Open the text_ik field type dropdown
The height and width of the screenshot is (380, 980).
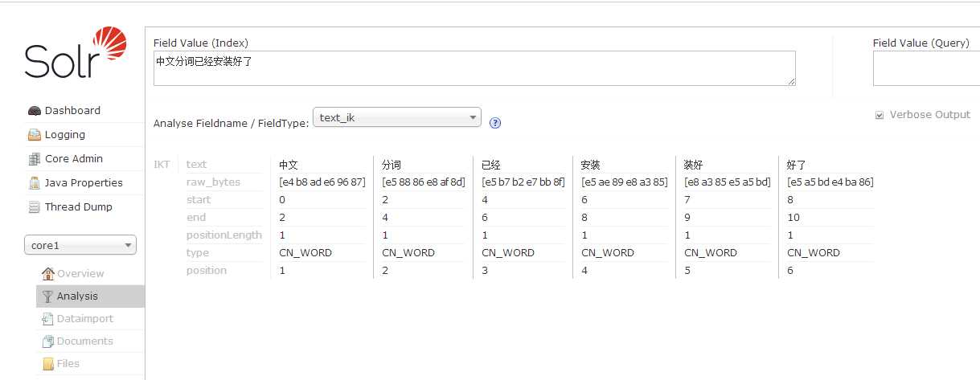[396, 117]
